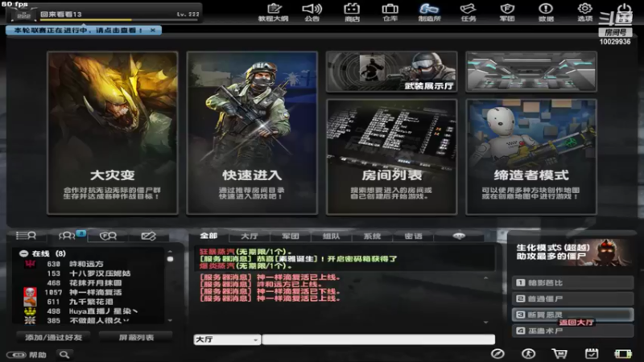The width and height of the screenshot is (644, 362).
Task: Click the running figure icon in bottom bar
Action: coord(528,353)
